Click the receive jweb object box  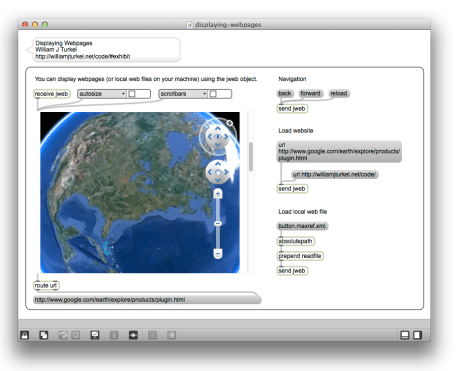(x=52, y=94)
